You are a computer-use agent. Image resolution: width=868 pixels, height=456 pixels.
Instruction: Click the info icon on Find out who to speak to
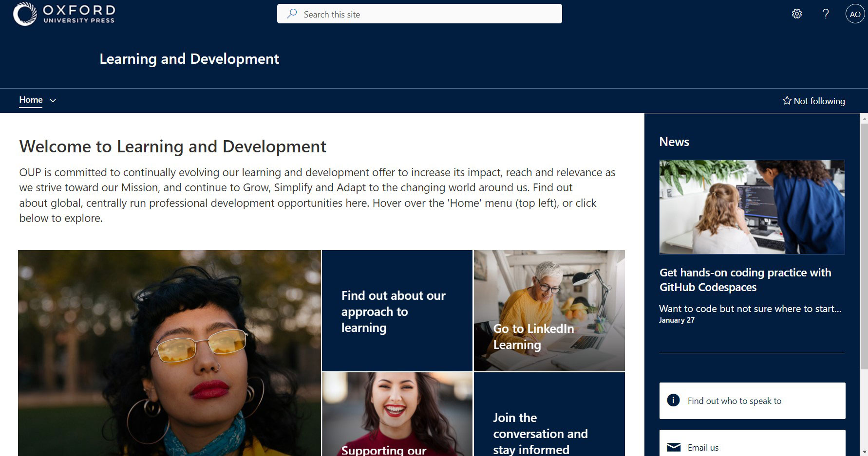pyautogui.click(x=673, y=400)
